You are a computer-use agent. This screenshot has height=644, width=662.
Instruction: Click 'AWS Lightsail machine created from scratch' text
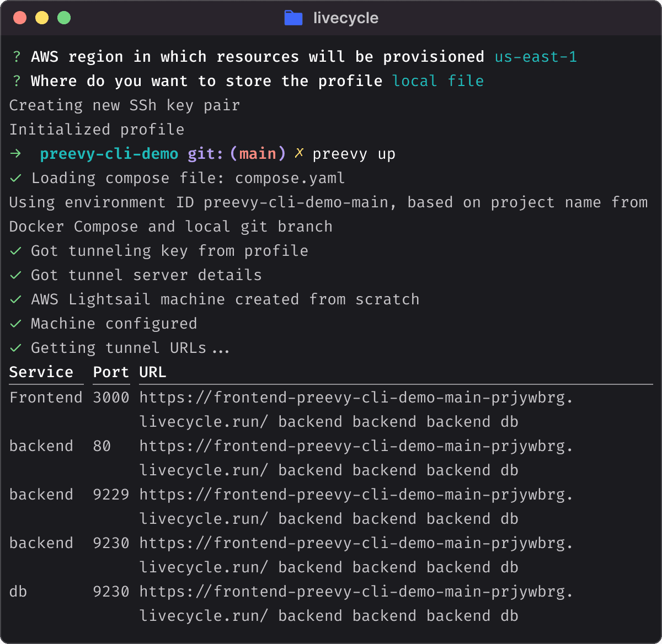tap(226, 299)
